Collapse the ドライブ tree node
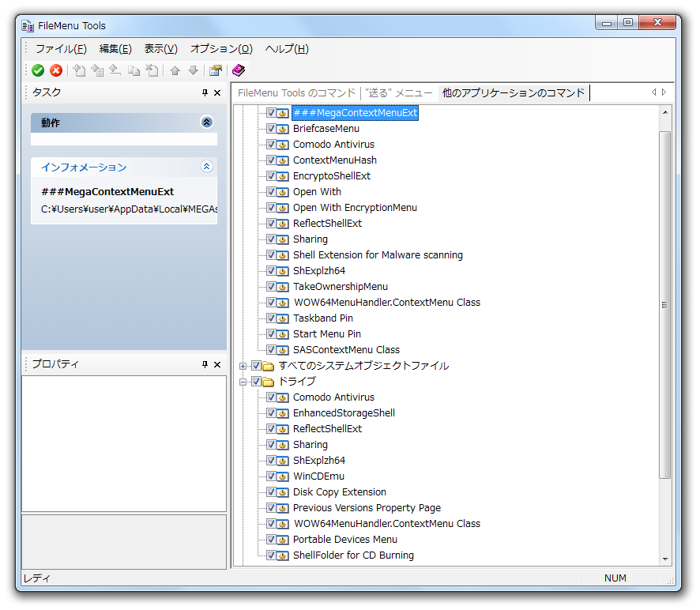This screenshot has width=700, height=610. click(243, 382)
